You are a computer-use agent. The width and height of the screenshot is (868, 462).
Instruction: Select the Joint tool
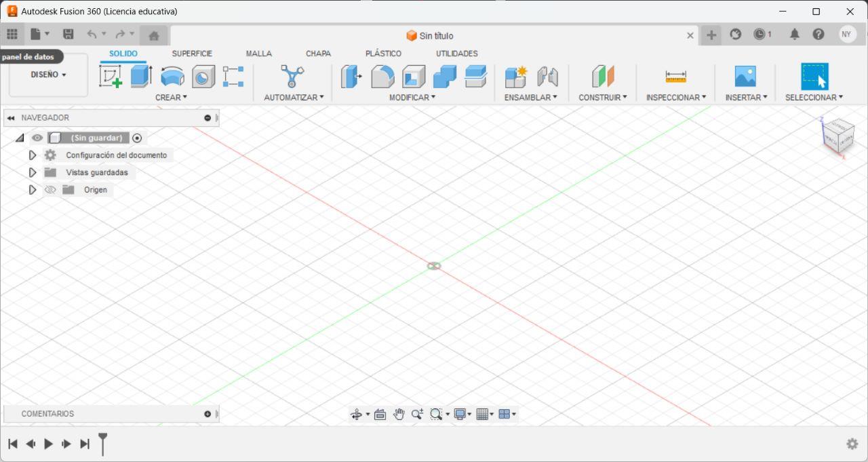tap(547, 76)
